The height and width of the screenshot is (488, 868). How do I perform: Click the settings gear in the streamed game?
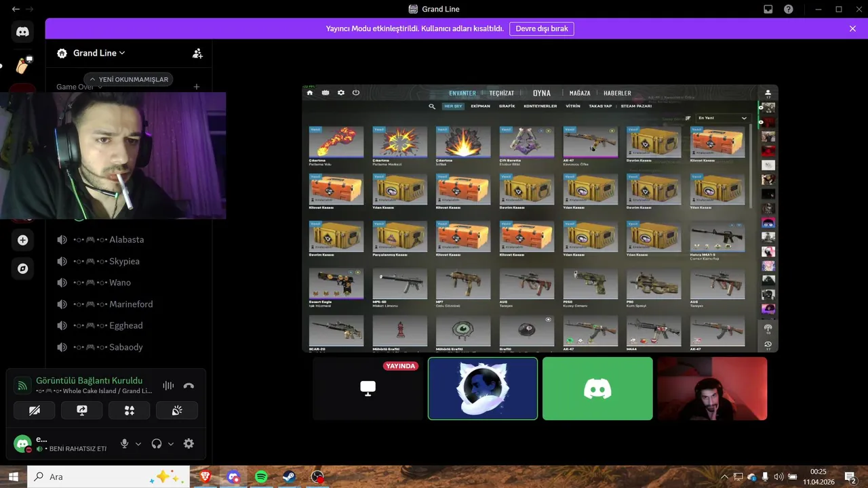coord(341,93)
